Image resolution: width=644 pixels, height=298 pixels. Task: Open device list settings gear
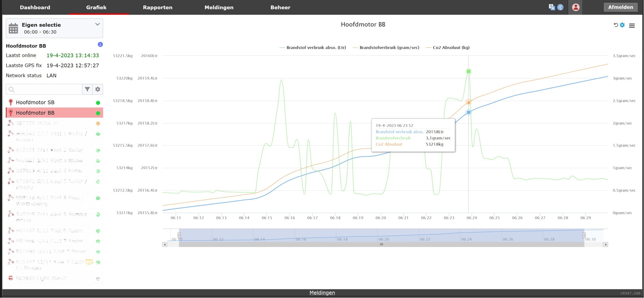(98, 89)
